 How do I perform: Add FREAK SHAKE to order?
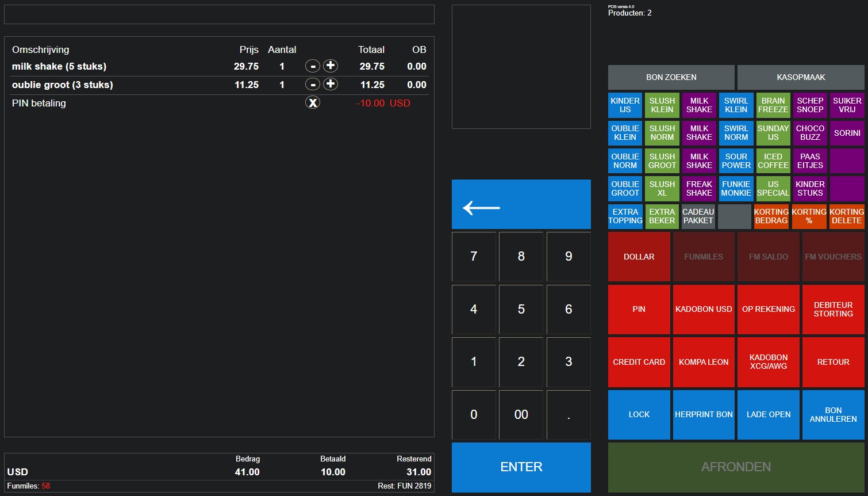699,189
